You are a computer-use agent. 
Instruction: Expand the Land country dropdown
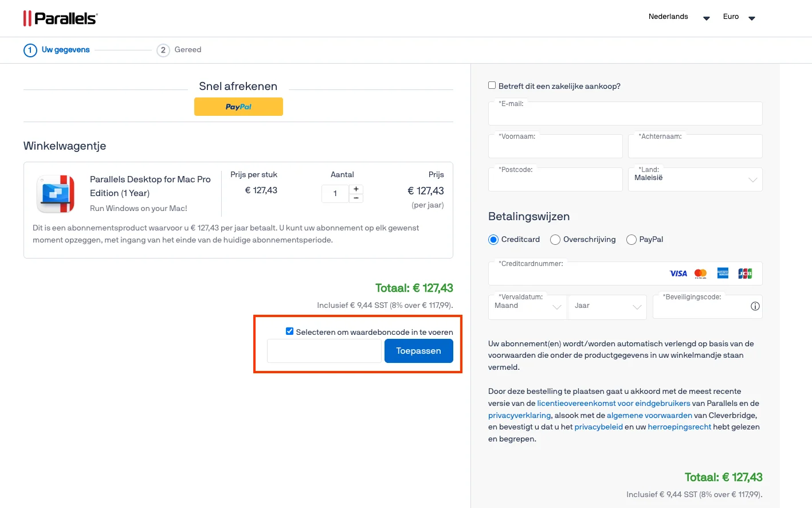pos(695,179)
